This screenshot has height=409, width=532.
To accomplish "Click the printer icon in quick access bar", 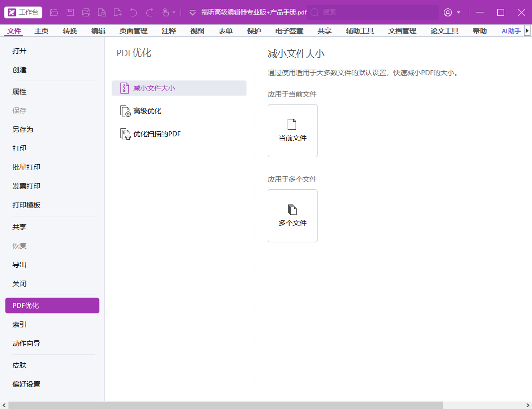I will click(x=86, y=12).
